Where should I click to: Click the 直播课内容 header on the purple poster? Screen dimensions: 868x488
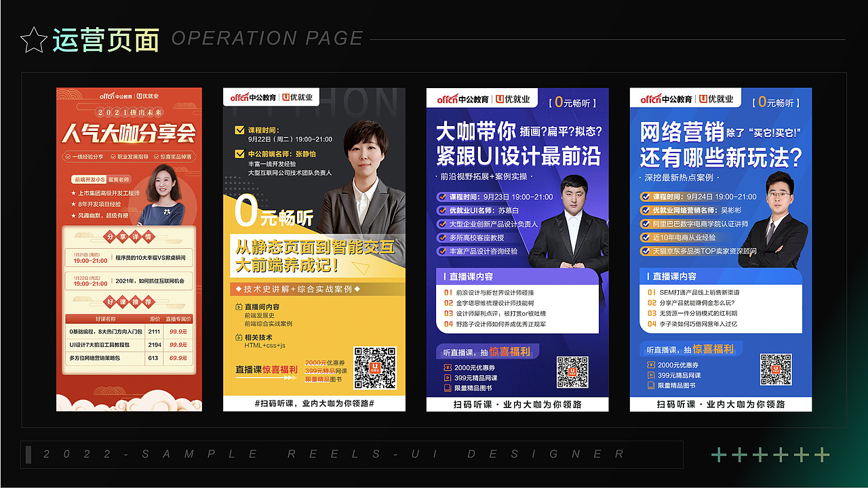click(x=517, y=277)
